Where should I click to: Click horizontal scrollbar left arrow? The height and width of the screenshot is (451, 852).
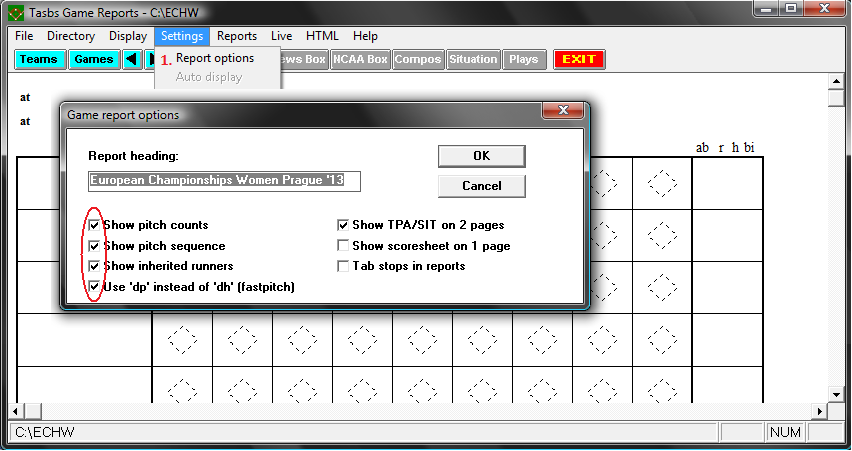16,411
